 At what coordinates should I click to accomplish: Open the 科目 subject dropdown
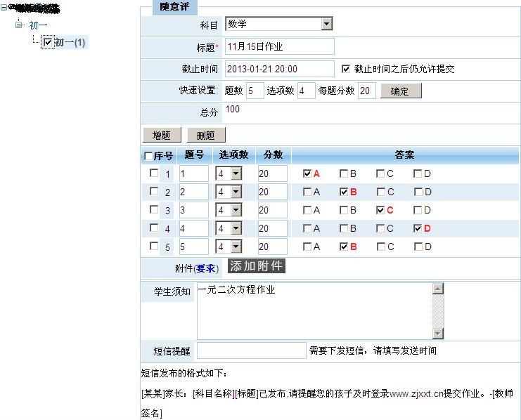click(326, 24)
